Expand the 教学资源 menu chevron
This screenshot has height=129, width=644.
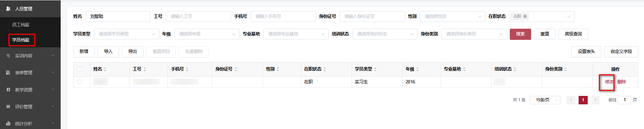53,89
